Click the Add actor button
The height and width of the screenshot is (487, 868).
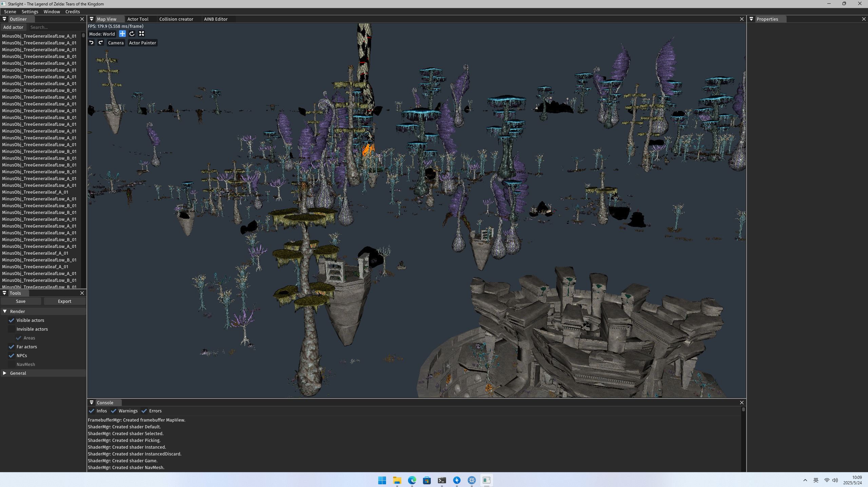13,27
